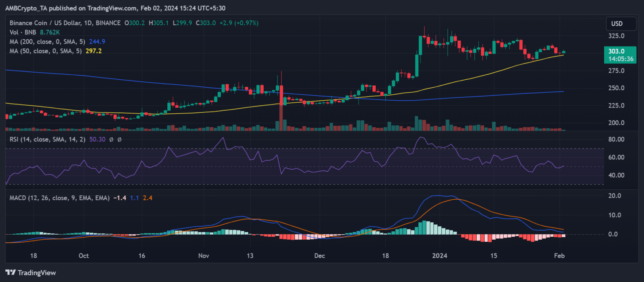Viewport: 644px width, 282px height.
Task: Click the Dec label on time axis
Action: (320, 256)
